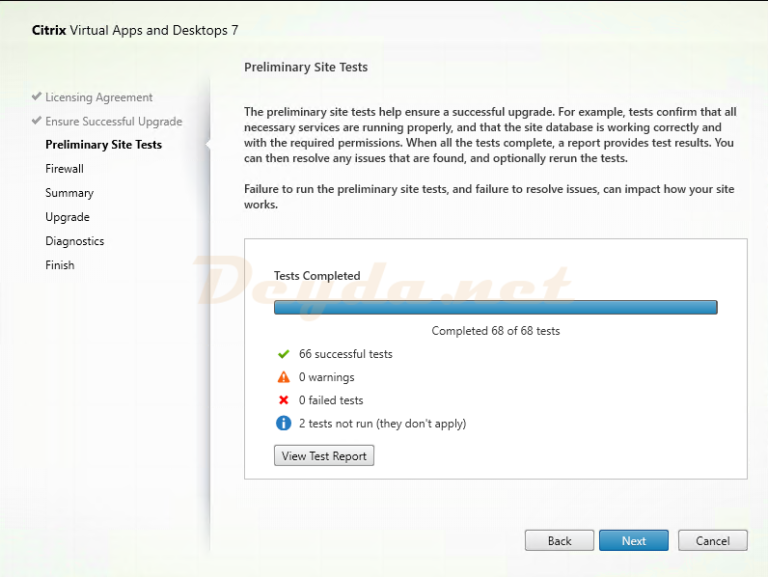
Task: Click the checkmark beside Ensure Successful Upgrade
Action: click(x=37, y=121)
